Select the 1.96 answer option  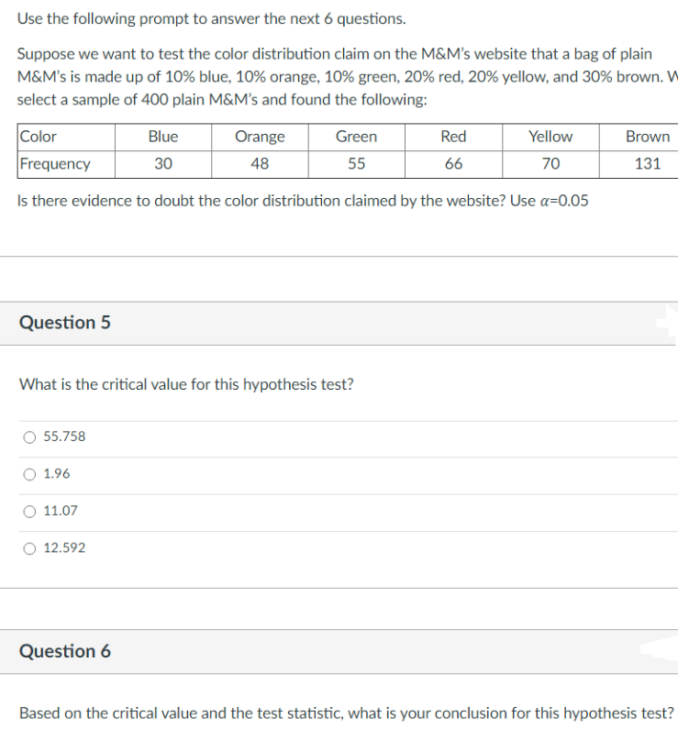pyautogui.click(x=28, y=473)
